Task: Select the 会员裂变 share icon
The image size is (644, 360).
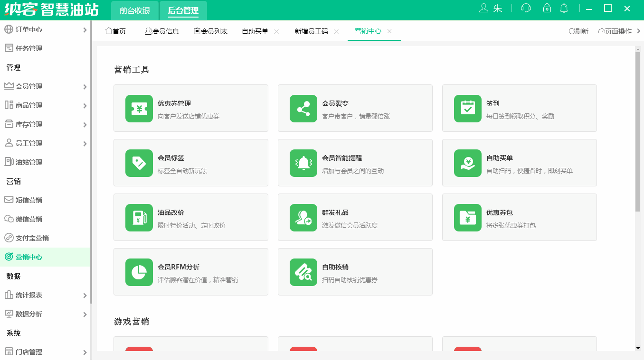Action: tap(303, 108)
